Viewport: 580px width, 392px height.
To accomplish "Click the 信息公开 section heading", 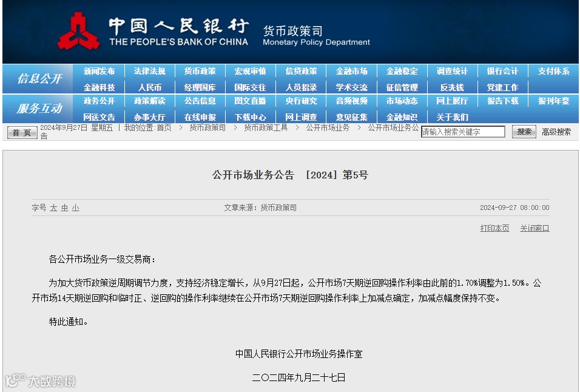I will coord(39,79).
